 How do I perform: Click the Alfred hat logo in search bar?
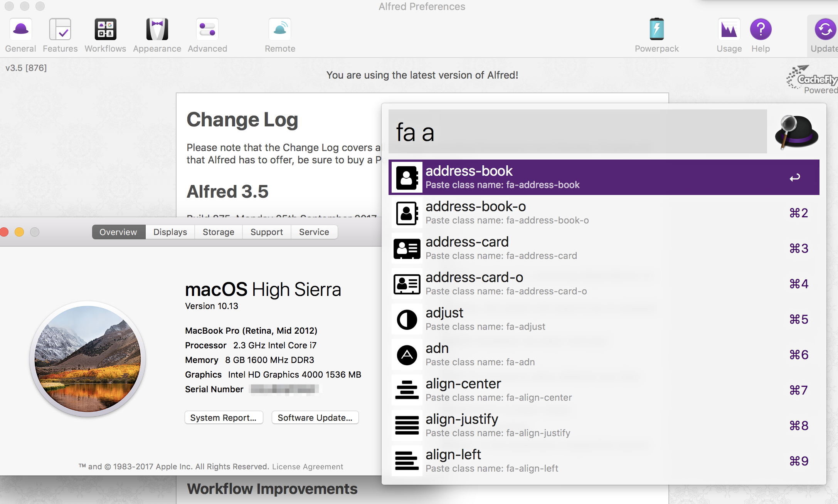coord(797,132)
